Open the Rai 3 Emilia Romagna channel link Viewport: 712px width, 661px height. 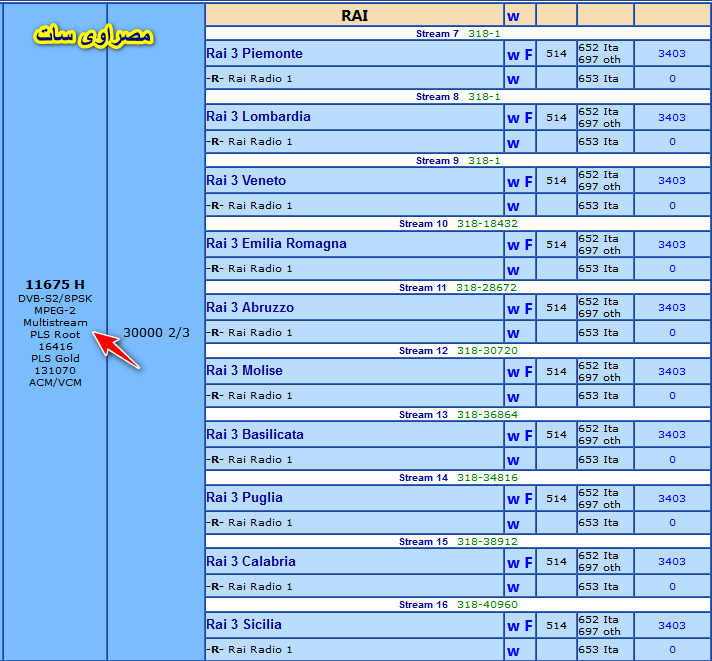pyautogui.click(x=276, y=244)
